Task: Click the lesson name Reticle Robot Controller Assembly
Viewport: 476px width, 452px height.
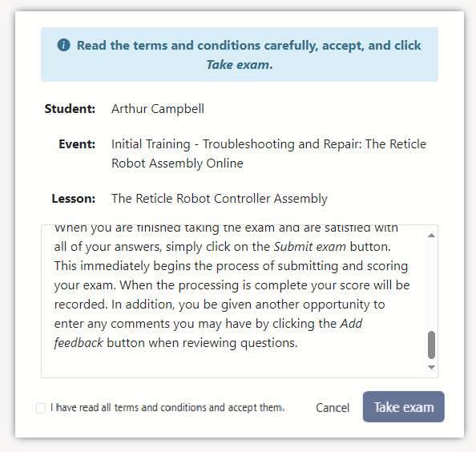Action: tap(220, 199)
